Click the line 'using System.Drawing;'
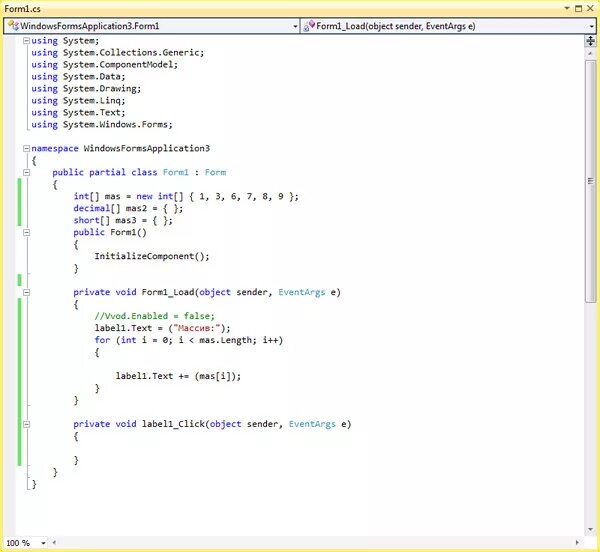The width and height of the screenshot is (600, 552). coord(86,88)
